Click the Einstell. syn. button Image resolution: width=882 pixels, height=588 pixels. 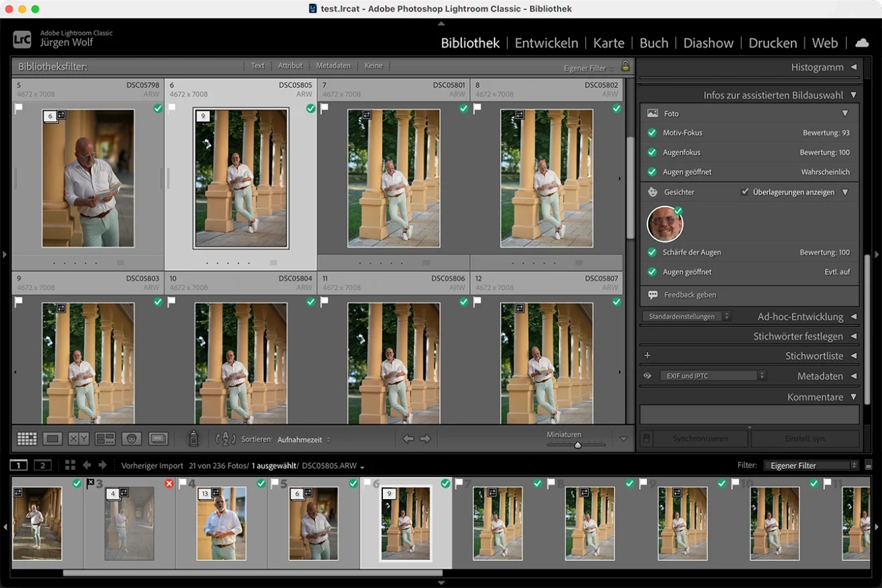click(x=805, y=439)
